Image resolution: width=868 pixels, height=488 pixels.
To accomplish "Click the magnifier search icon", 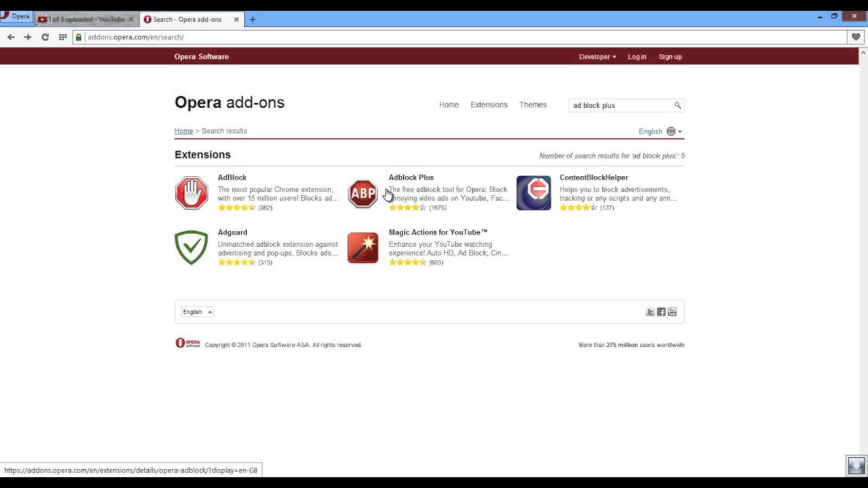I will tap(677, 106).
